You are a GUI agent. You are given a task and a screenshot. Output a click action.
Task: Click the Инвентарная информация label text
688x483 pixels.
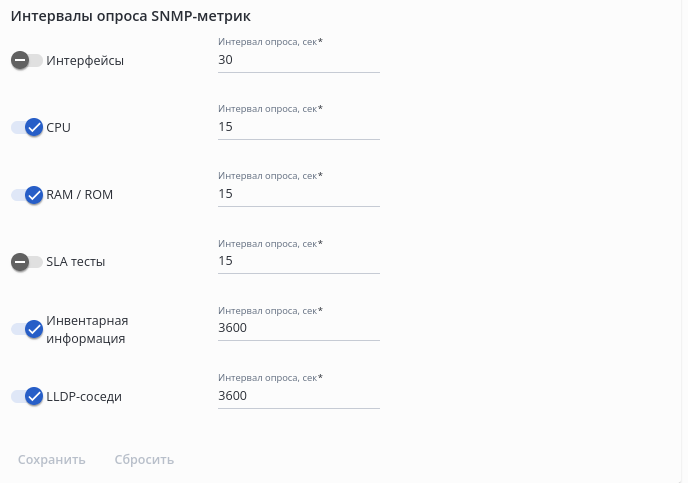coord(88,329)
